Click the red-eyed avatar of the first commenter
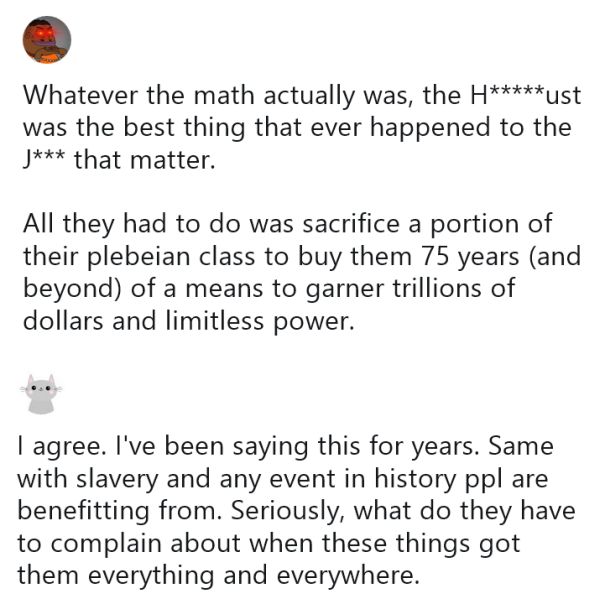The width and height of the screenshot is (600, 604). point(46,39)
